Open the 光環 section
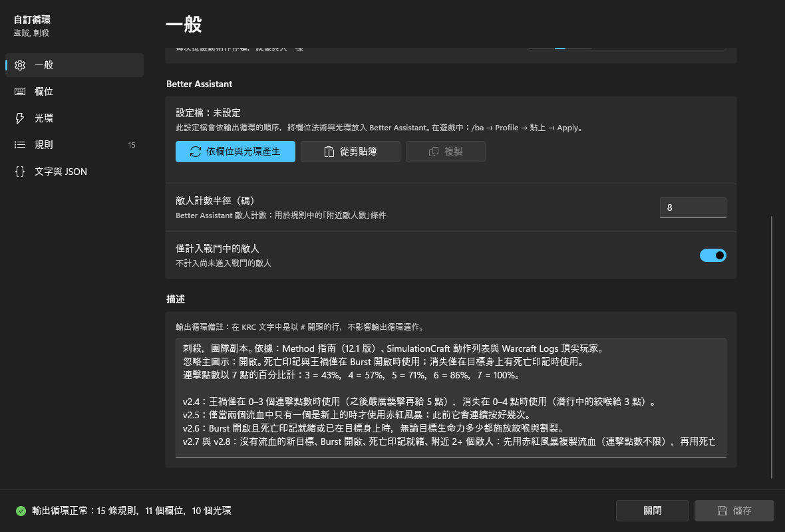 point(75,118)
